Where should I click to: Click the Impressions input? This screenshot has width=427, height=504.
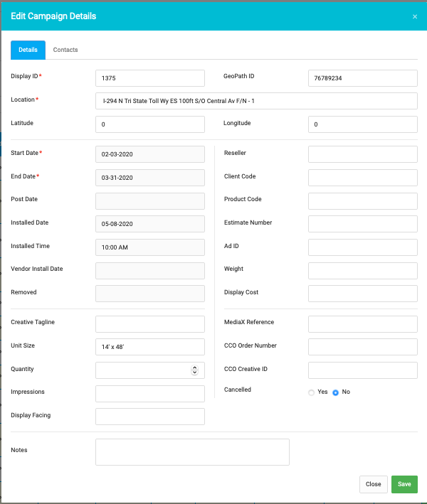(x=150, y=394)
